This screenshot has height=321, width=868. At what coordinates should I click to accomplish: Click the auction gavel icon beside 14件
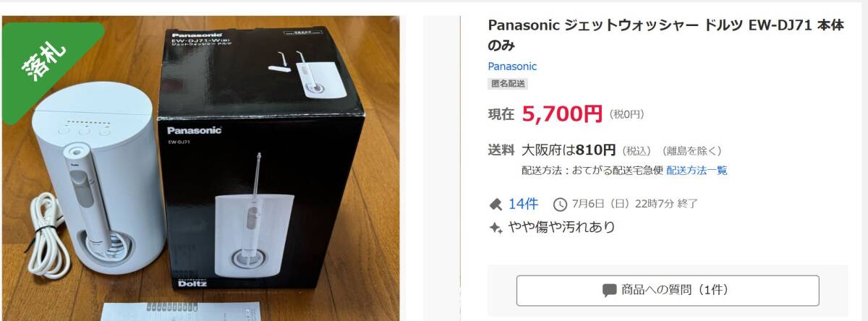(495, 204)
